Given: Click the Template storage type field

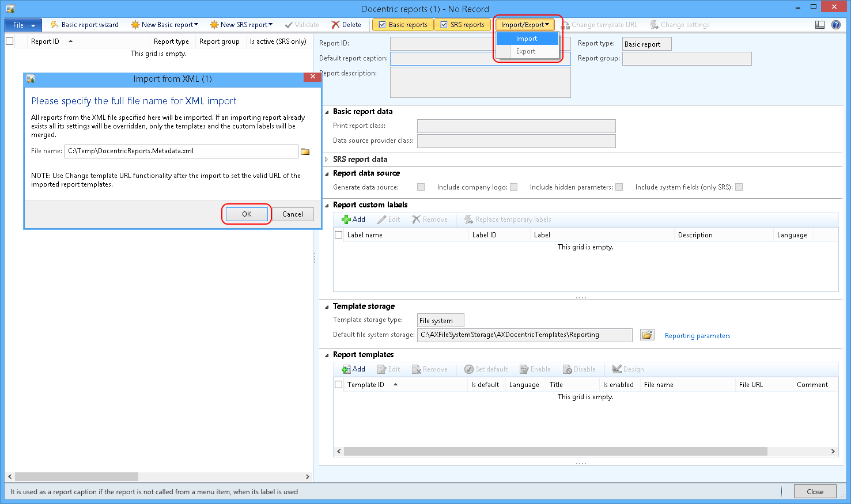Looking at the screenshot, I should pyautogui.click(x=440, y=320).
